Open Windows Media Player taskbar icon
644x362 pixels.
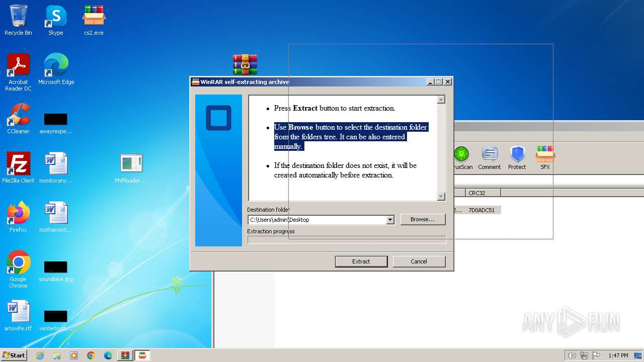pyautogui.click(x=74, y=355)
